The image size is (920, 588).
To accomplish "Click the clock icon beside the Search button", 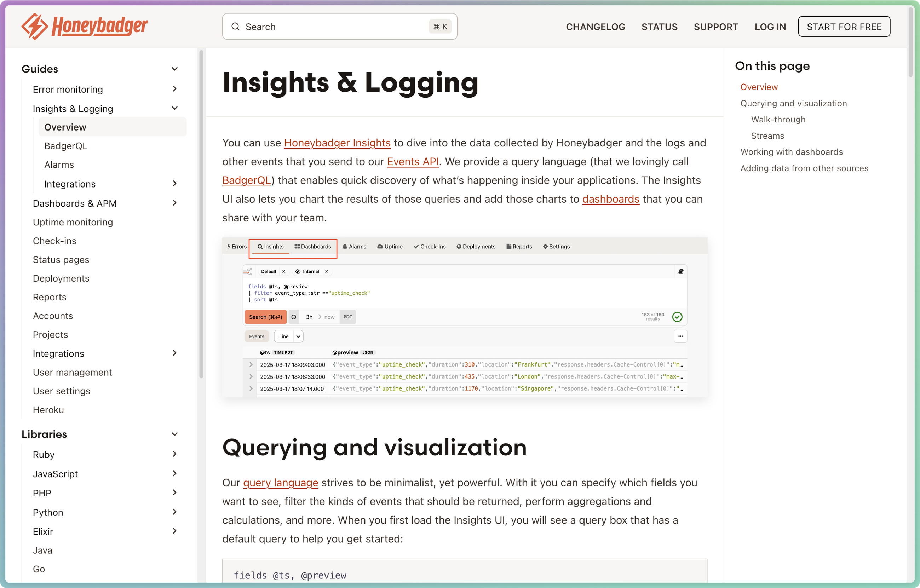I will 293,317.
